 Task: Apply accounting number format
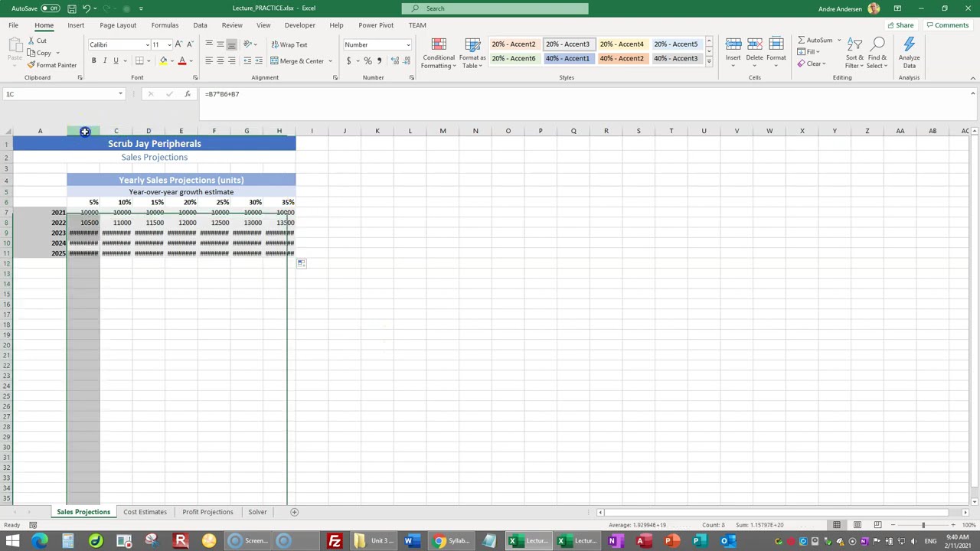pyautogui.click(x=349, y=60)
